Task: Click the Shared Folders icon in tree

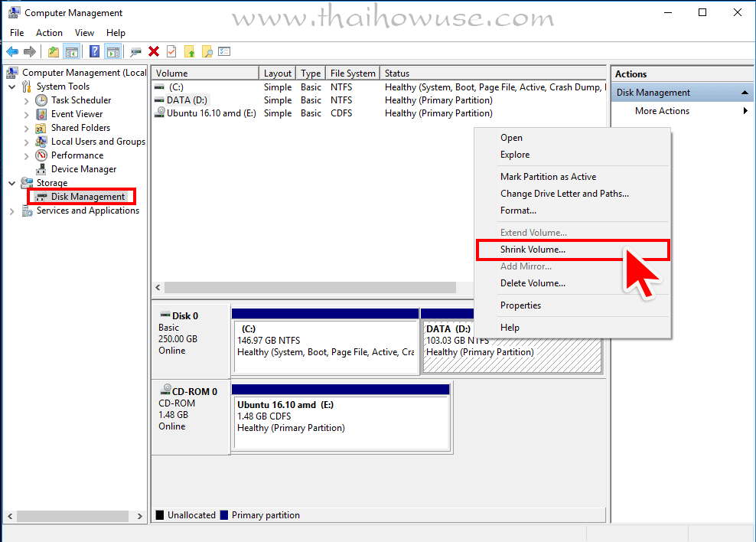Action: [41, 129]
